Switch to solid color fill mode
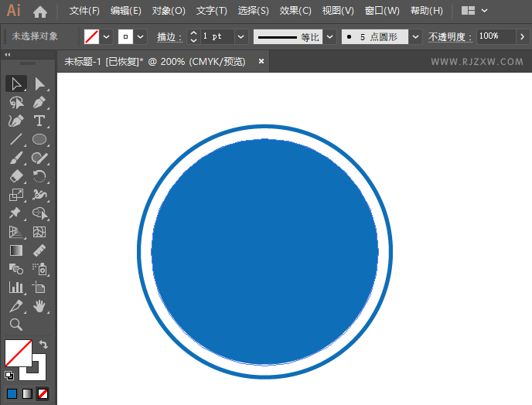Image resolution: width=532 pixels, height=405 pixels. coord(12,394)
